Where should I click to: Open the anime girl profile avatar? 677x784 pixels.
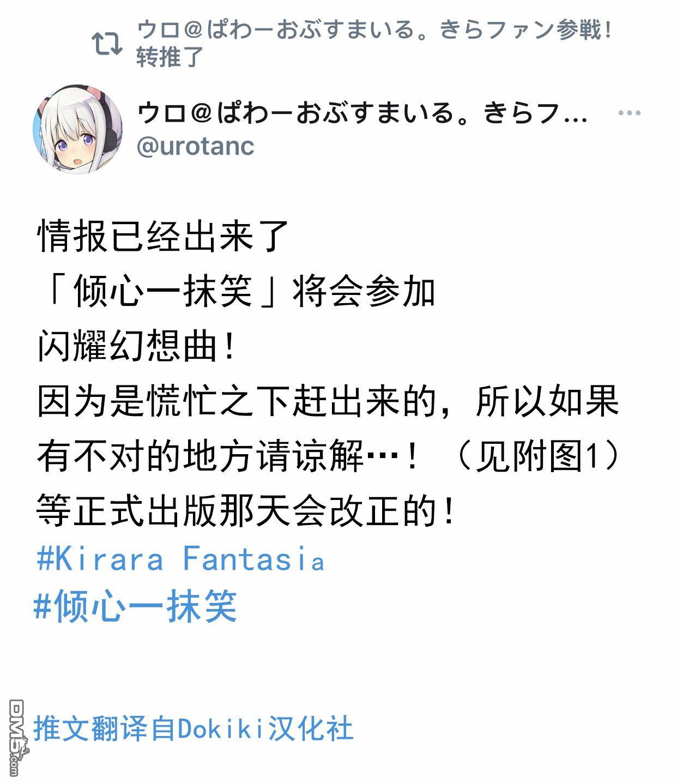click(x=77, y=129)
